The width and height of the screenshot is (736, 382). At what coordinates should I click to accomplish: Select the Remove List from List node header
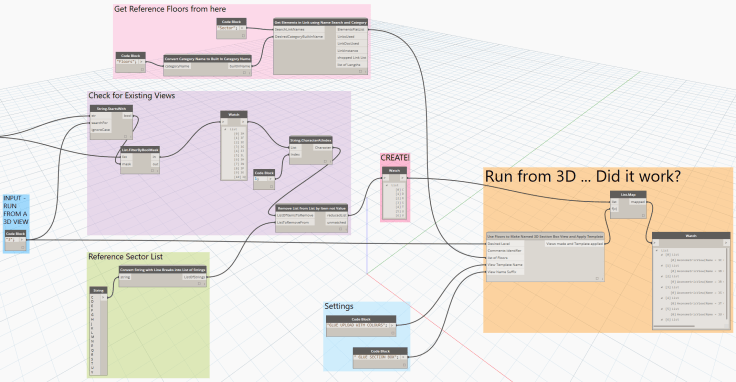312,208
